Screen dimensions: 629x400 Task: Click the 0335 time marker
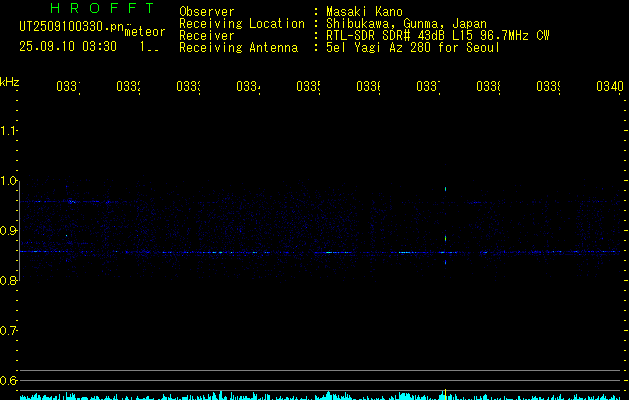(308, 86)
